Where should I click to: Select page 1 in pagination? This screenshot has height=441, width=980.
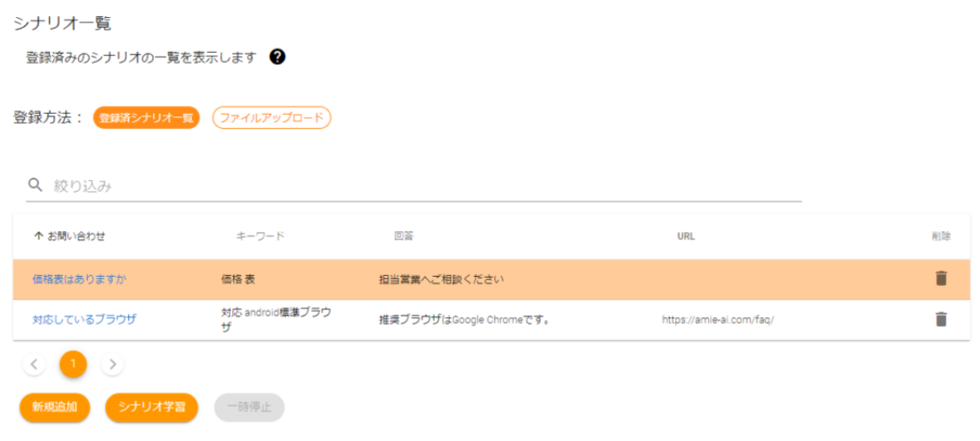(74, 365)
